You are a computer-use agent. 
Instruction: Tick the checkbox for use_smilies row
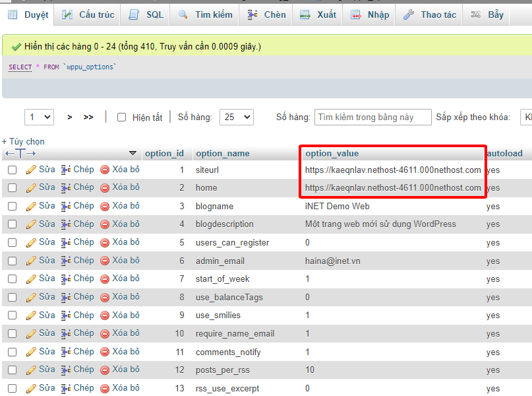tap(13, 315)
